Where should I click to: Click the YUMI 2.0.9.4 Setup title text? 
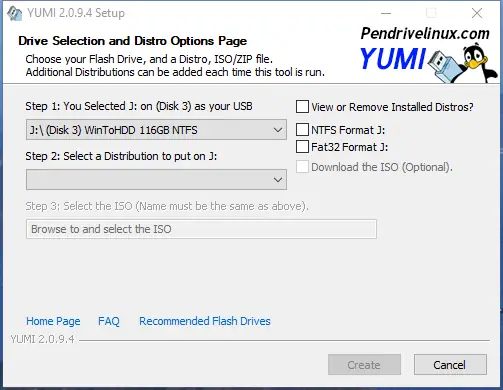pyautogui.click(x=76, y=13)
